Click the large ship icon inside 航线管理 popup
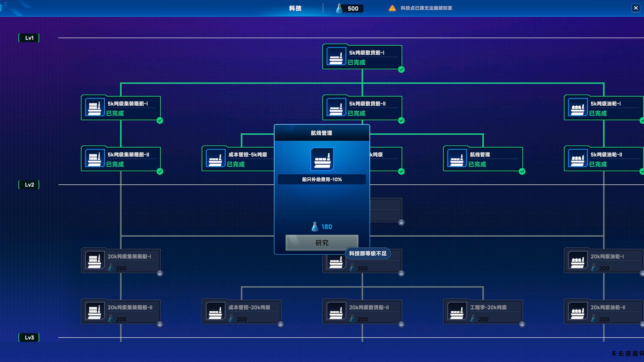644x362 pixels. (x=322, y=160)
